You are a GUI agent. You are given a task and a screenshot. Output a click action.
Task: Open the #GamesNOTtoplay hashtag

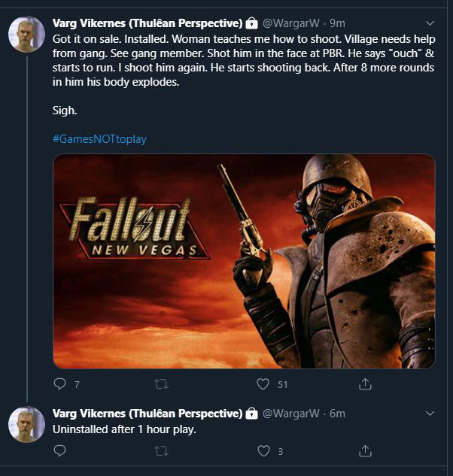tap(99, 139)
